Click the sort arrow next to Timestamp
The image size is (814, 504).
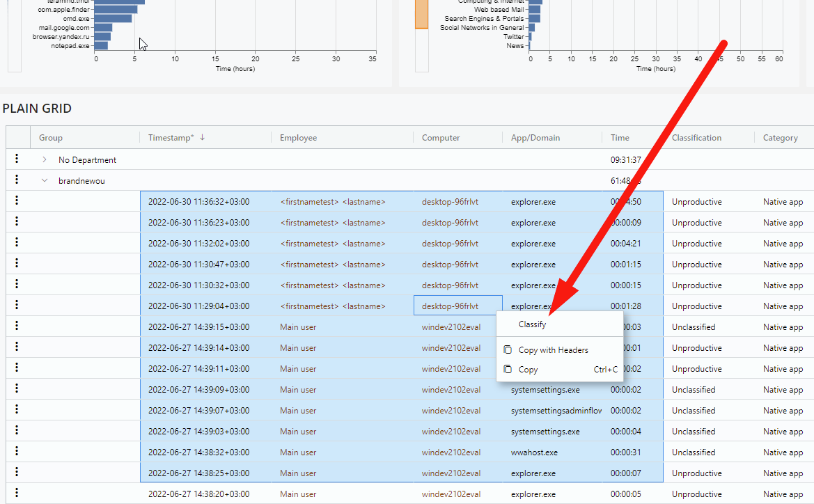click(203, 138)
